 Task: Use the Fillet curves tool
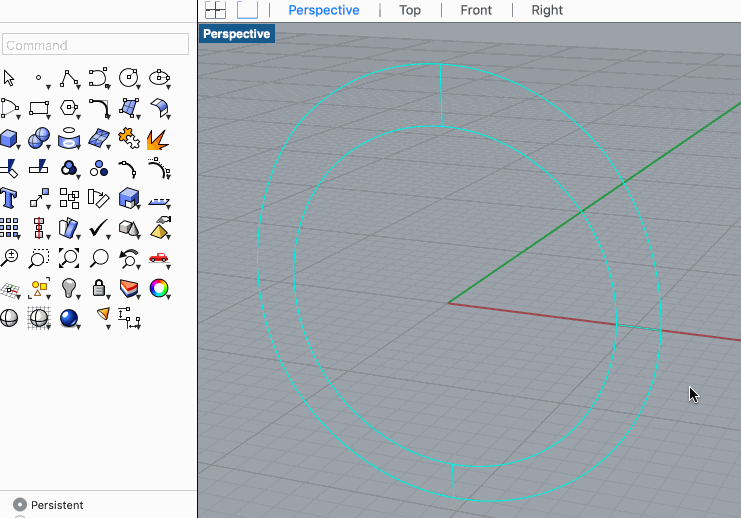[99, 108]
